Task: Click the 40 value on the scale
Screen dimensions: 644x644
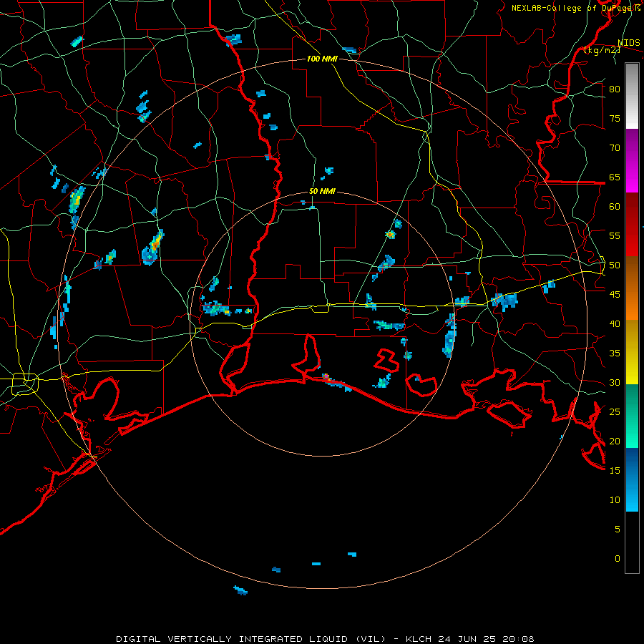Action: pos(615,323)
